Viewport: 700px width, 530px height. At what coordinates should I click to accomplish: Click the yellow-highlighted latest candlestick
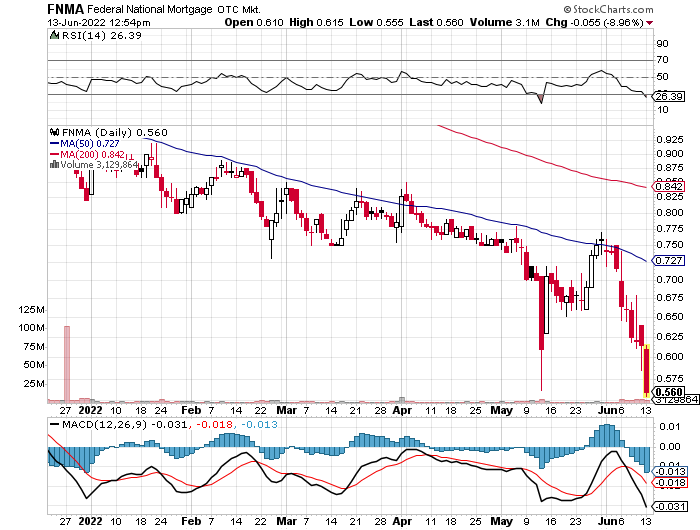click(x=646, y=371)
